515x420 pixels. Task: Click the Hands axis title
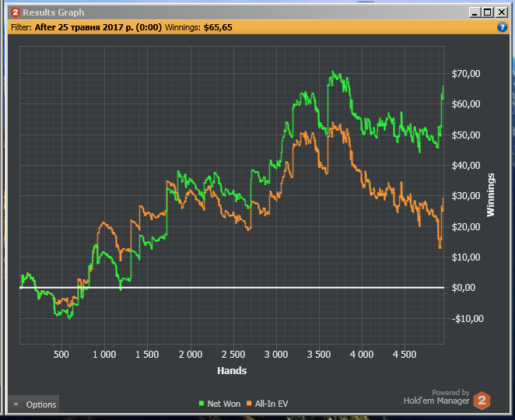pos(232,371)
